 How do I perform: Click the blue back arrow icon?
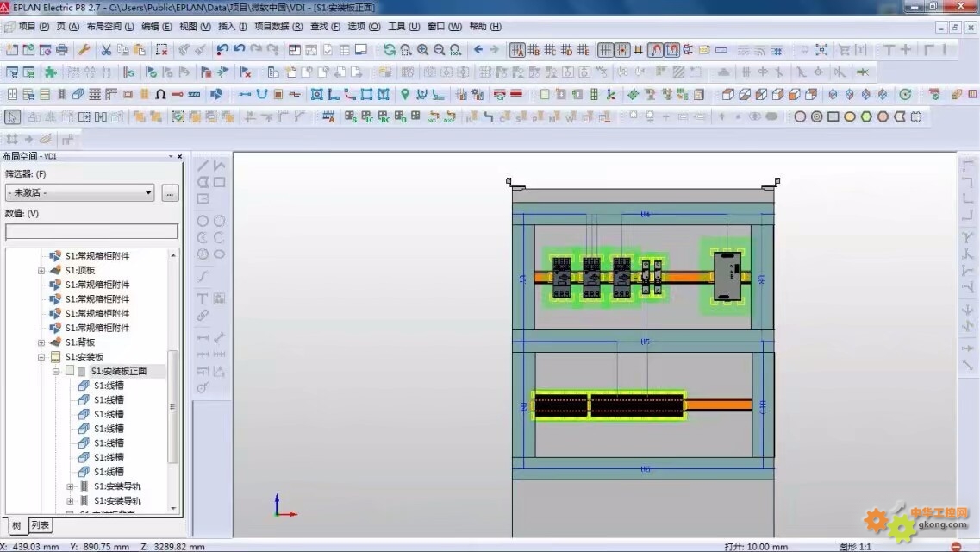478,49
